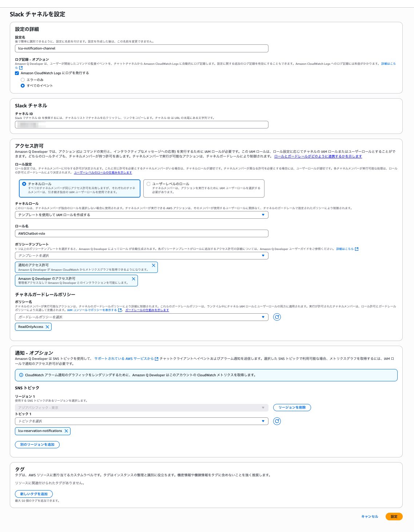This screenshot has height=532, width=414.
Task: Click the 新しいタグを追加 button
Action: pyautogui.click(x=34, y=494)
